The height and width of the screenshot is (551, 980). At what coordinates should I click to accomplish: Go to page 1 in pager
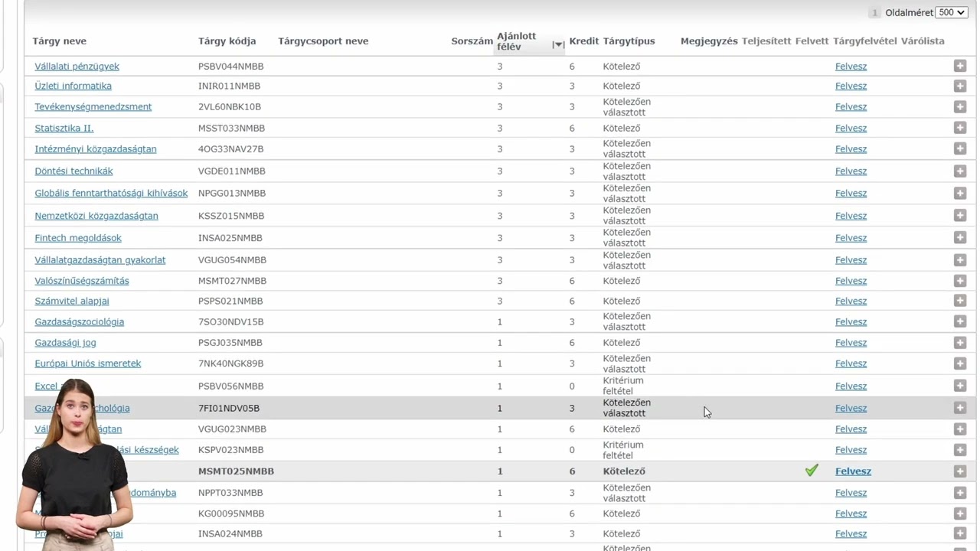[x=874, y=12]
